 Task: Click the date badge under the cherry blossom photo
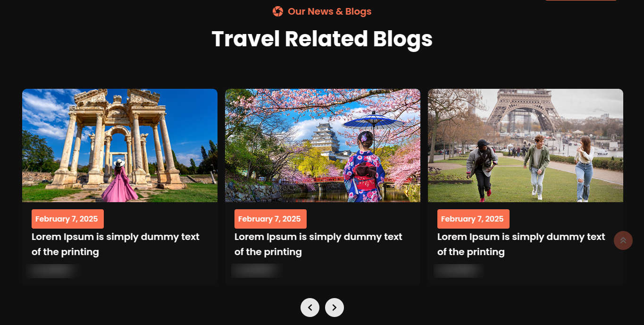(x=270, y=219)
